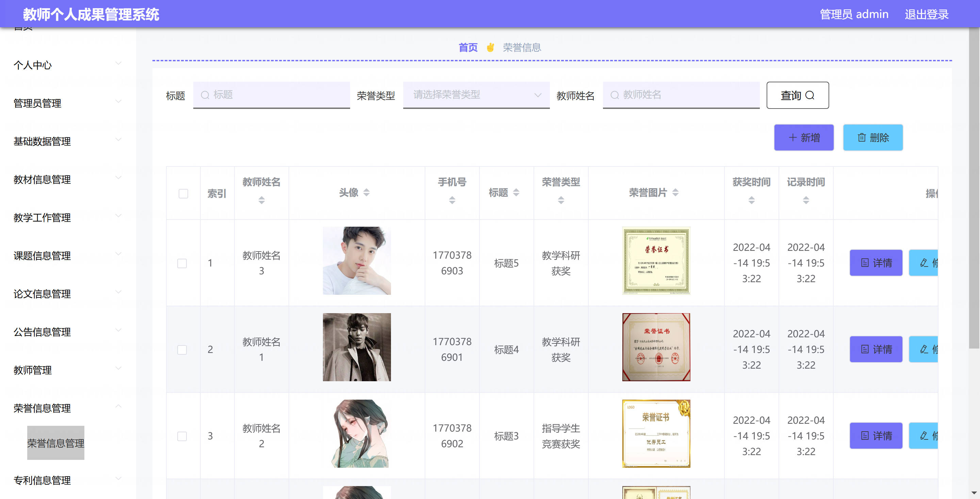The image size is (980, 499).
Task: Click the phone number 17703786901 cell
Action: point(452,350)
